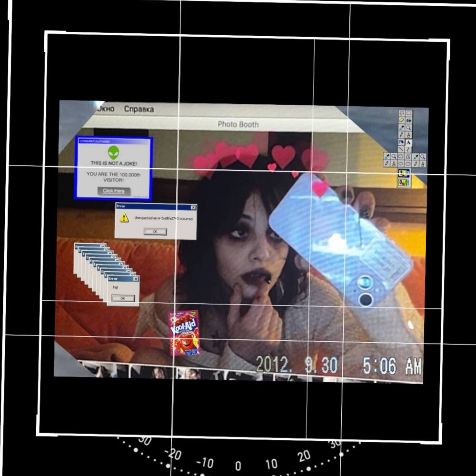Click the Click Here button in the alien popup
476x476 pixels.
114,191
